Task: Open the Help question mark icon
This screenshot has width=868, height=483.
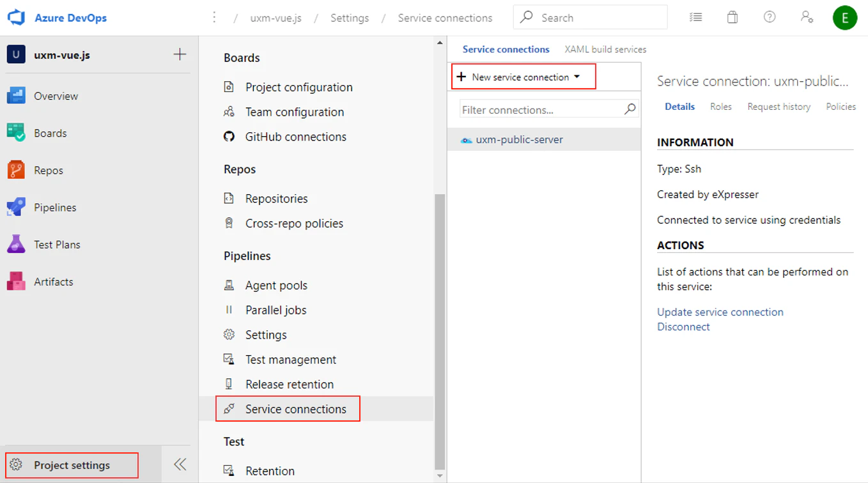Action: [x=770, y=17]
